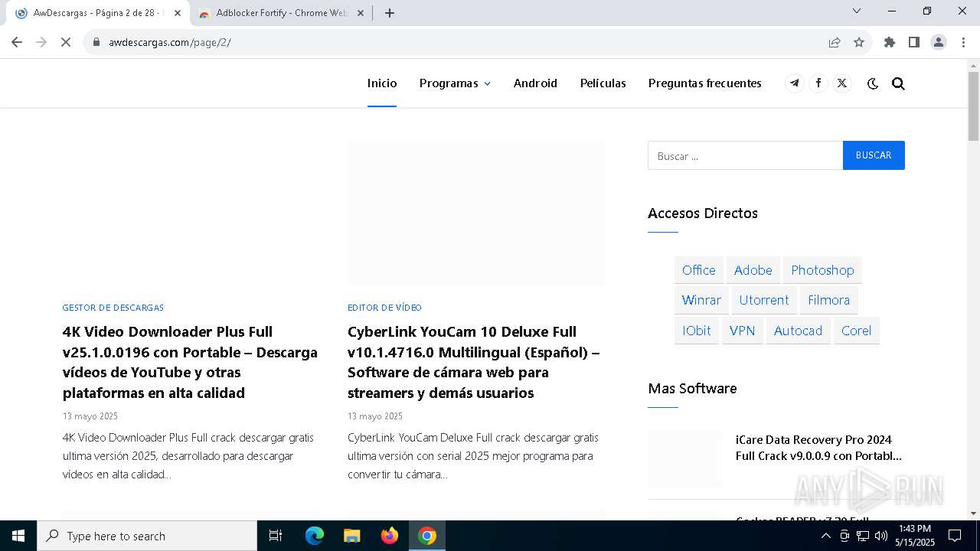Viewport: 980px width, 551px height.
Task: Open taskbar clock showing 1:43 PM
Action: [x=915, y=536]
